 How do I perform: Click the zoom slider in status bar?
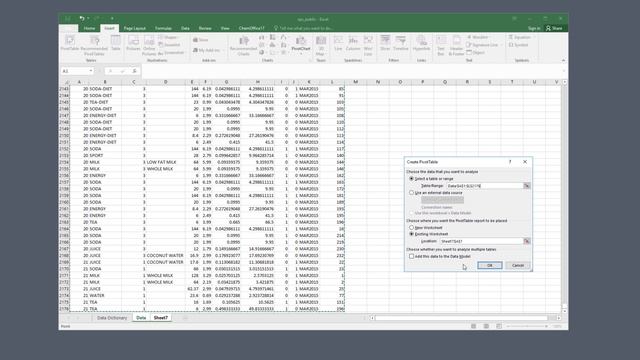tap(527, 326)
